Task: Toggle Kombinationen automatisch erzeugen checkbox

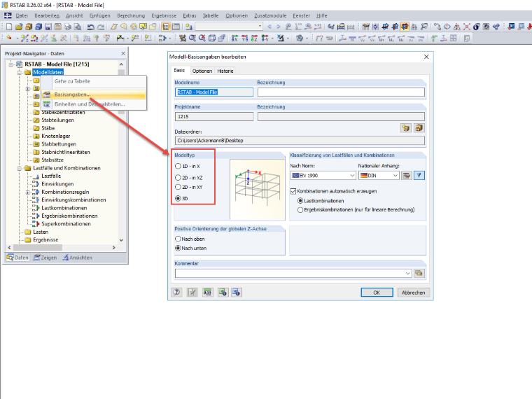Action: [x=293, y=191]
